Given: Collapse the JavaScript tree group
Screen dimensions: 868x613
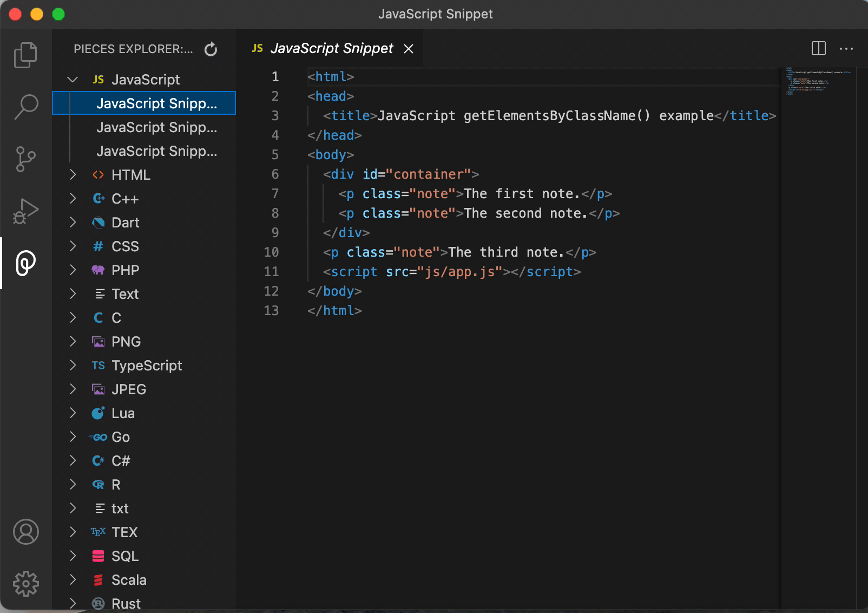Looking at the screenshot, I should coord(73,80).
